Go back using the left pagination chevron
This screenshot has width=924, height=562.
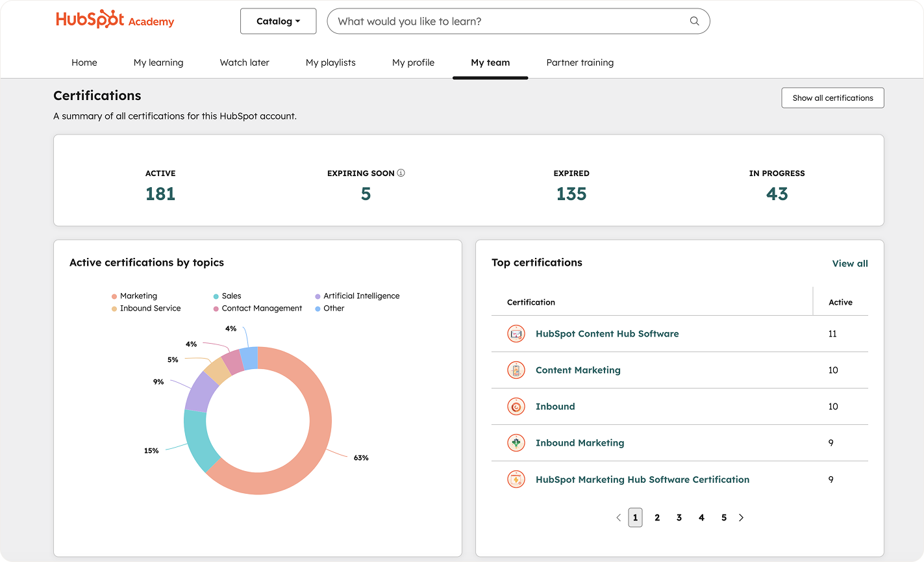(x=618, y=517)
